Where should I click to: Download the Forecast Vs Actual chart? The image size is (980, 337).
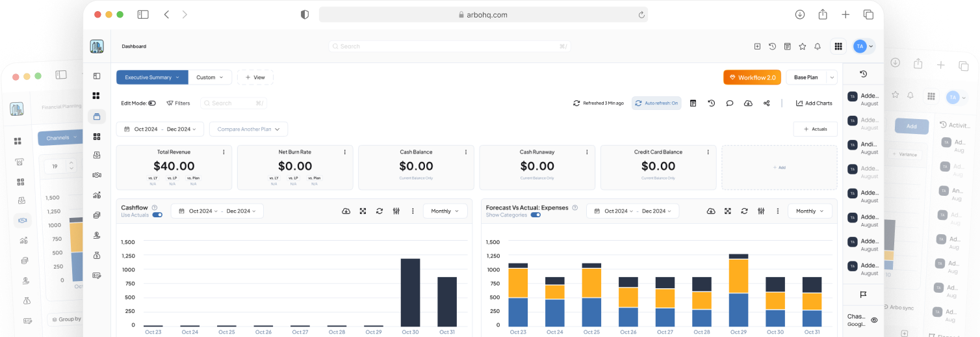[711, 211]
